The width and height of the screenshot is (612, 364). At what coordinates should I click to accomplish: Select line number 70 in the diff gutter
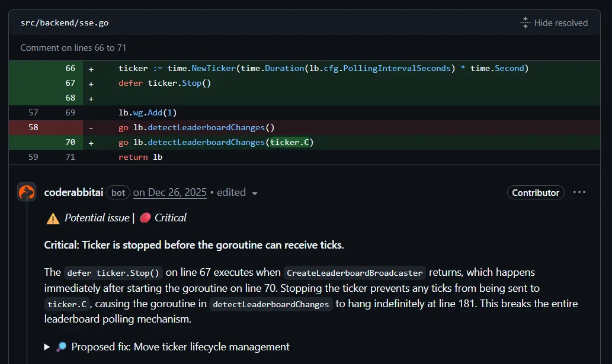70,142
